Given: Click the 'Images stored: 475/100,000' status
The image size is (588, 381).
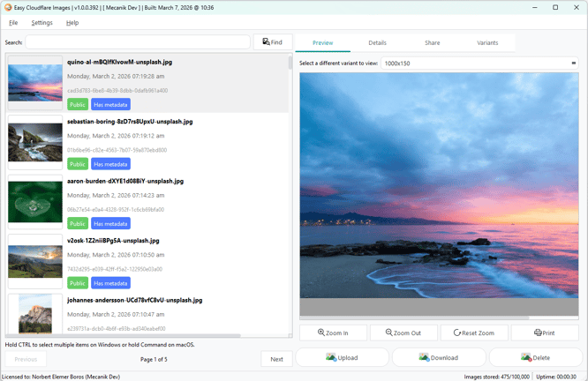Looking at the screenshot, I should tap(496, 377).
